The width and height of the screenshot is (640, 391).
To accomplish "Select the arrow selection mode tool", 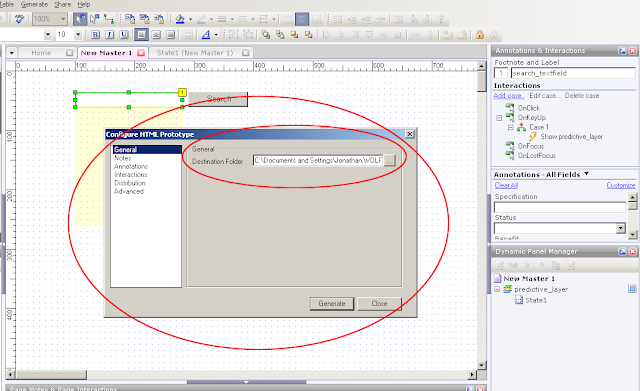I will coord(80,19).
